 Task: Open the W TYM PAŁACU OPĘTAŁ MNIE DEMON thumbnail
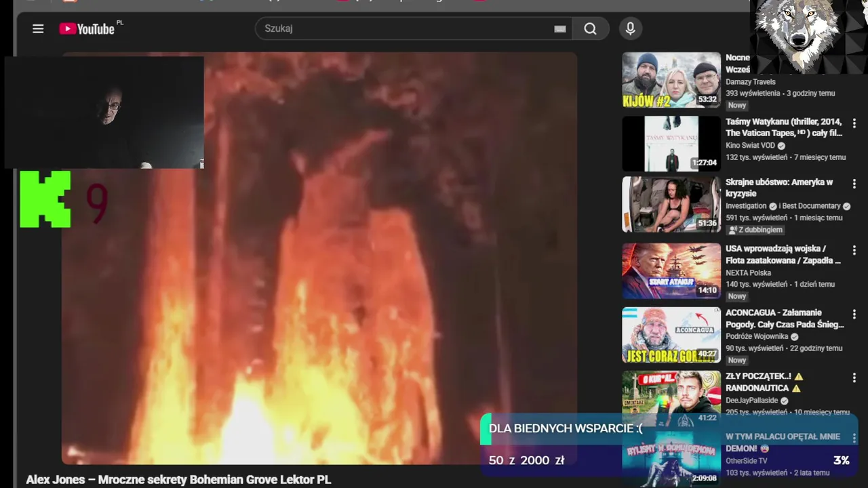pos(671,461)
